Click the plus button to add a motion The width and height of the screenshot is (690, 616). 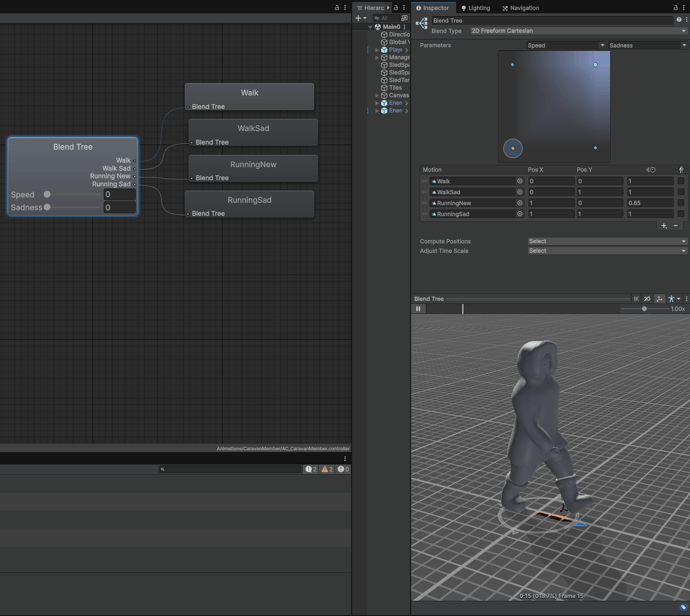tap(664, 226)
